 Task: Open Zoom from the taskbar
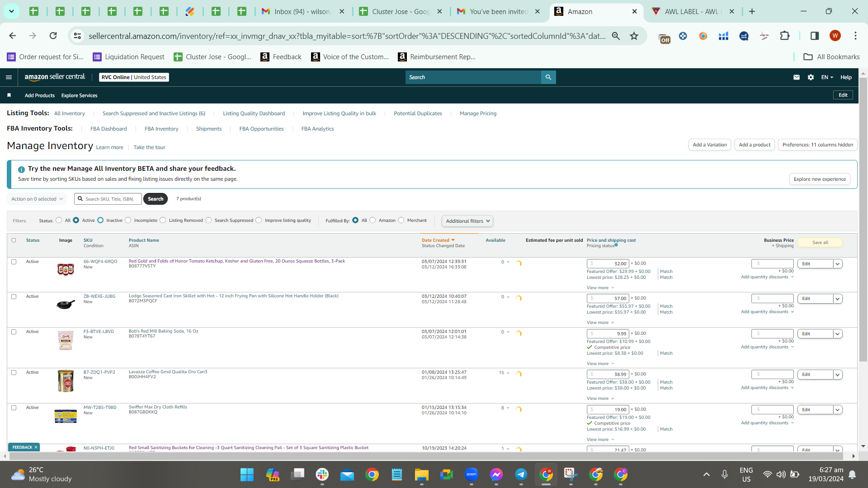[472, 475]
